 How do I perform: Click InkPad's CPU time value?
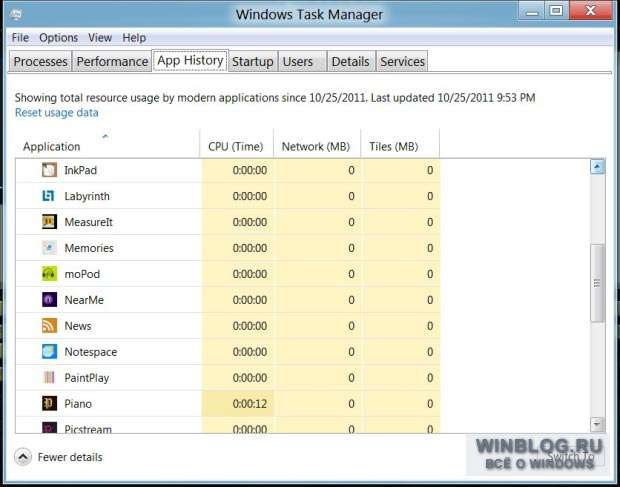click(x=250, y=170)
